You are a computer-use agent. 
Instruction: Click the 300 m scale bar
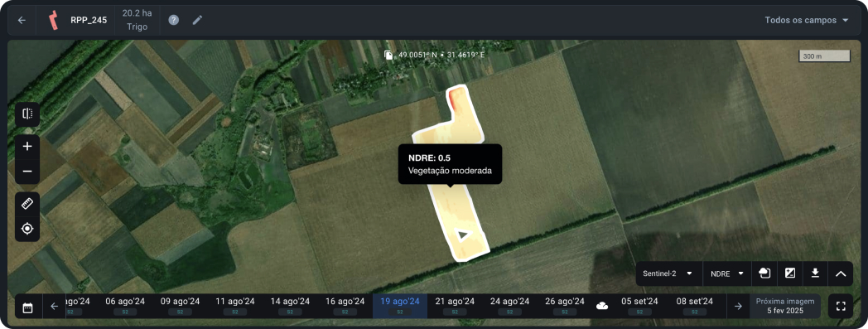[x=824, y=56]
